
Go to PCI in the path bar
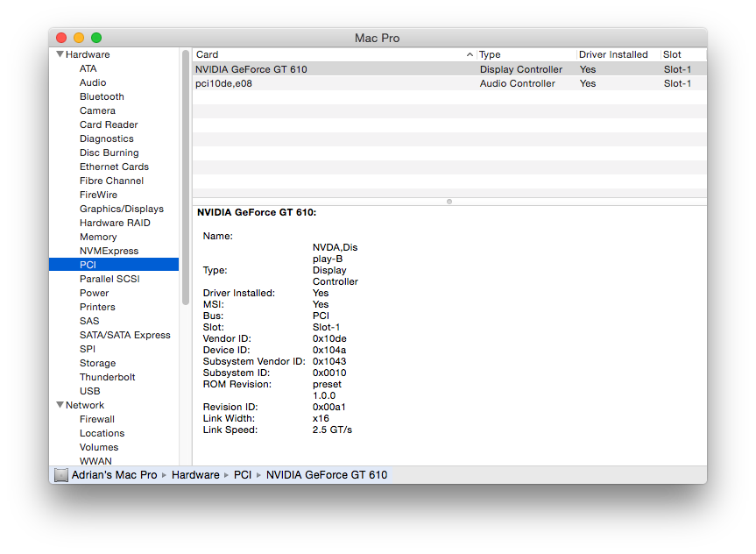pyautogui.click(x=243, y=475)
